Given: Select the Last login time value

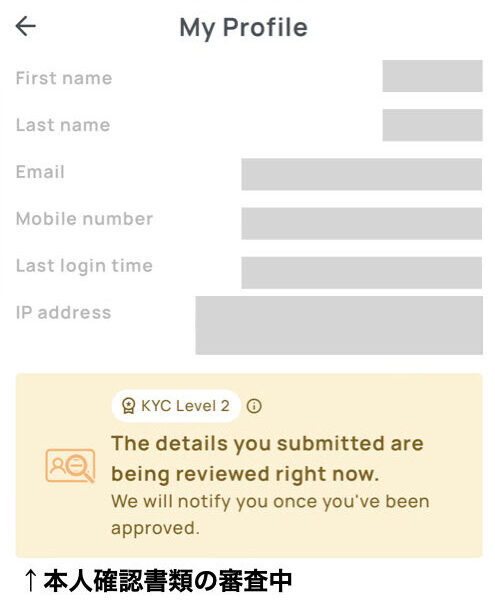Looking at the screenshot, I should tap(361, 273).
